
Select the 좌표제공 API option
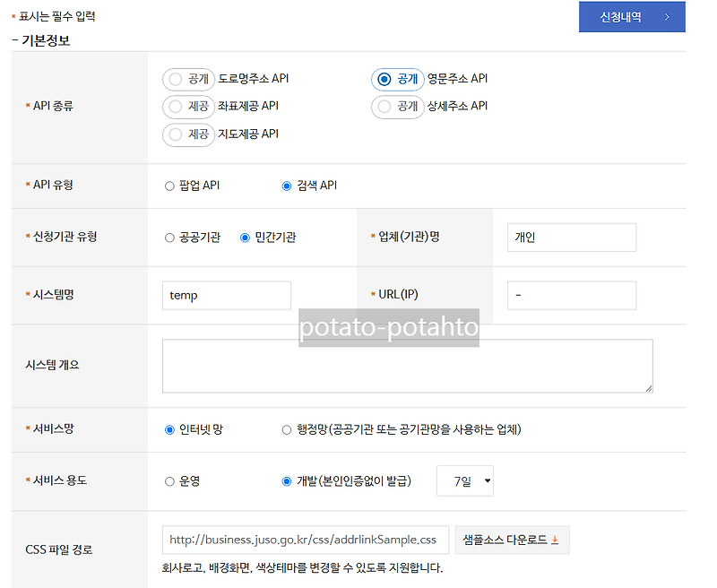click(x=177, y=107)
